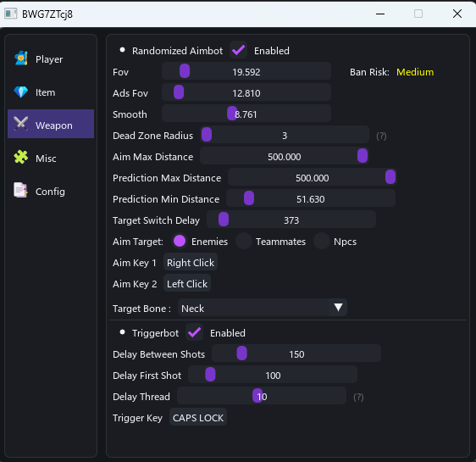Click the green puzzle piece Misc icon
Viewport: 476px width, 462px height.
pos(21,157)
